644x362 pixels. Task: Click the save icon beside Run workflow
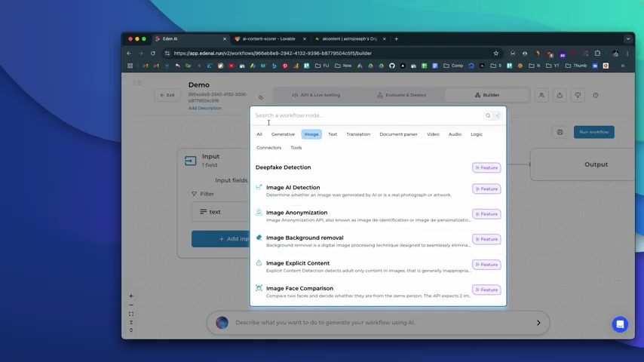(x=560, y=132)
